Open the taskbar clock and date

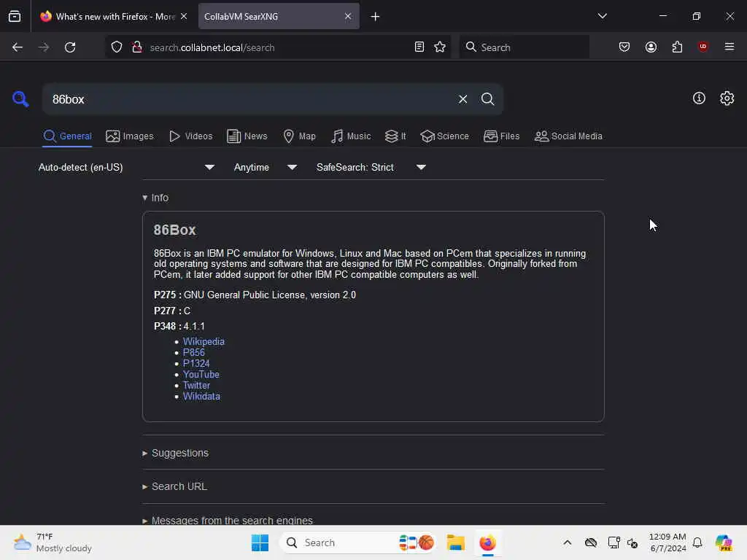[667, 542]
